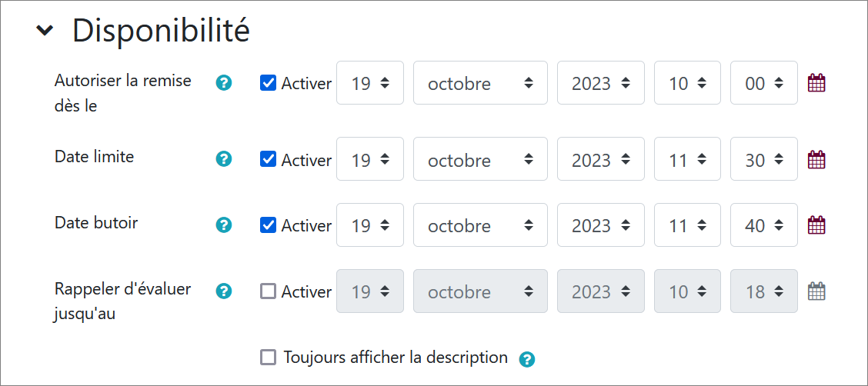Open hour dropdown for Date butoir

click(687, 225)
